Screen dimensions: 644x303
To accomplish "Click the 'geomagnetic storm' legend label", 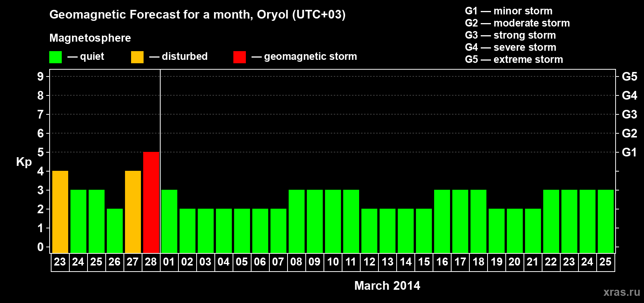I will click(x=311, y=57).
